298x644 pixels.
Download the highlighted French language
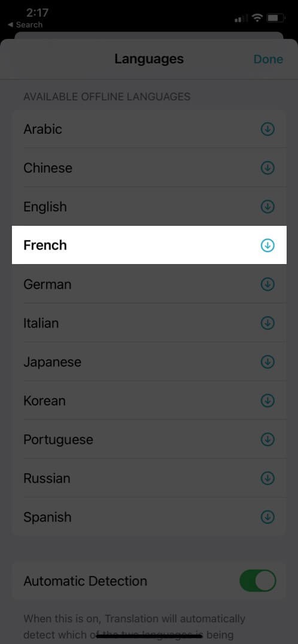(x=267, y=246)
